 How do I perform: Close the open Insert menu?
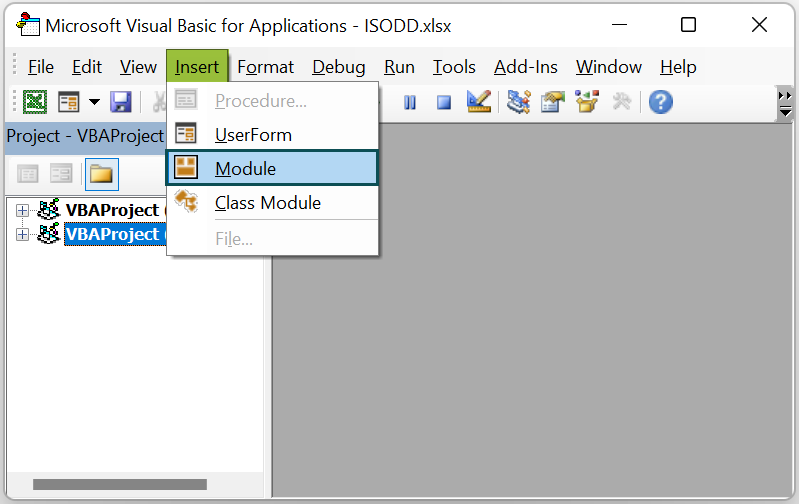[x=197, y=66]
